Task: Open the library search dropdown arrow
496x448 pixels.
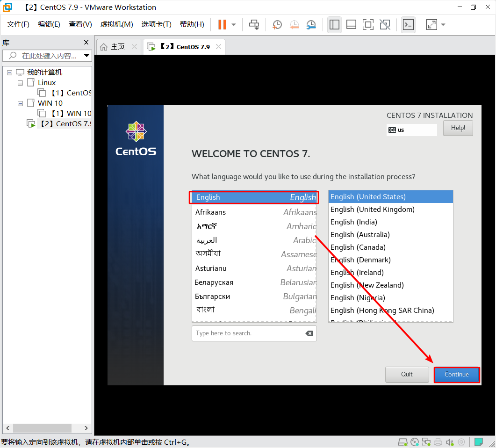Action: tap(86, 56)
